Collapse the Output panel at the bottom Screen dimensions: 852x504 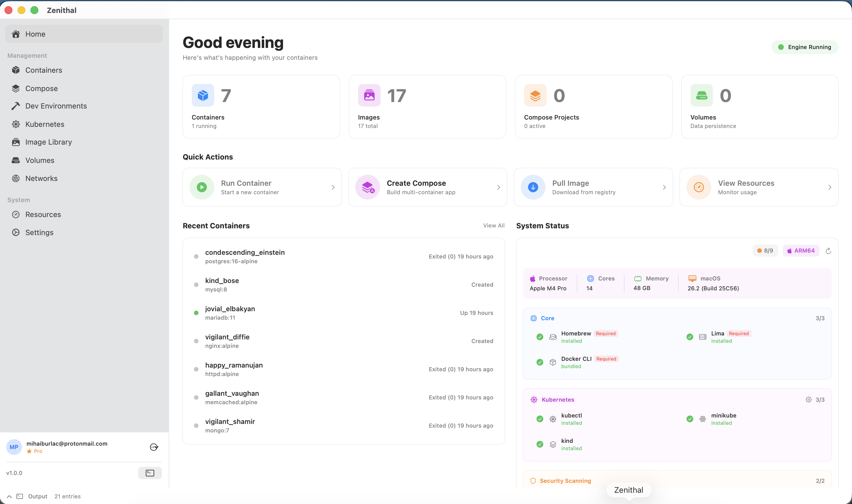pyautogui.click(x=9, y=496)
